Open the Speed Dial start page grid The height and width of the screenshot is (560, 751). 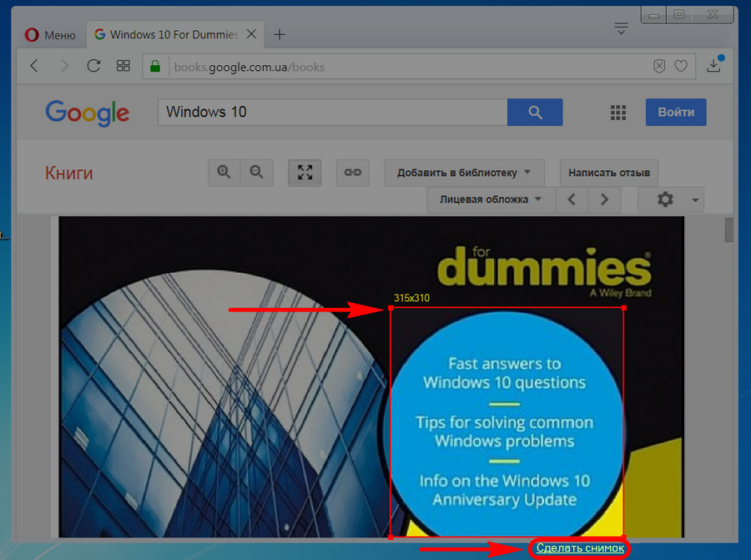pyautogui.click(x=123, y=66)
